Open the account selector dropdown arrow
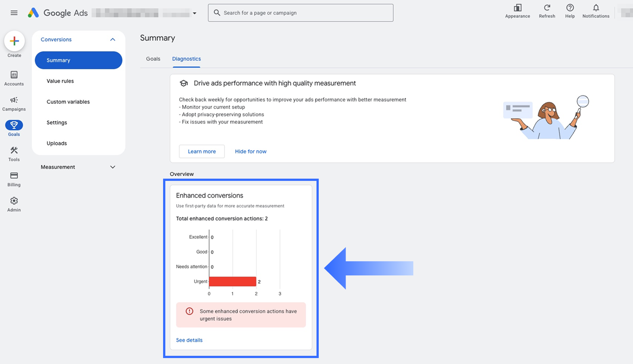This screenshot has width=633, height=364. (194, 13)
